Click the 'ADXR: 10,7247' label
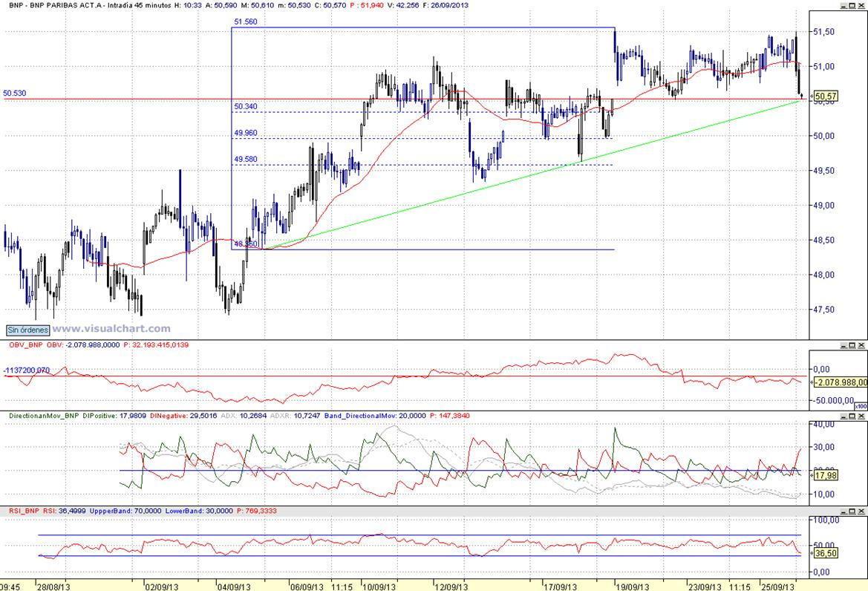Screen dimensions: 868x591 coord(295,416)
